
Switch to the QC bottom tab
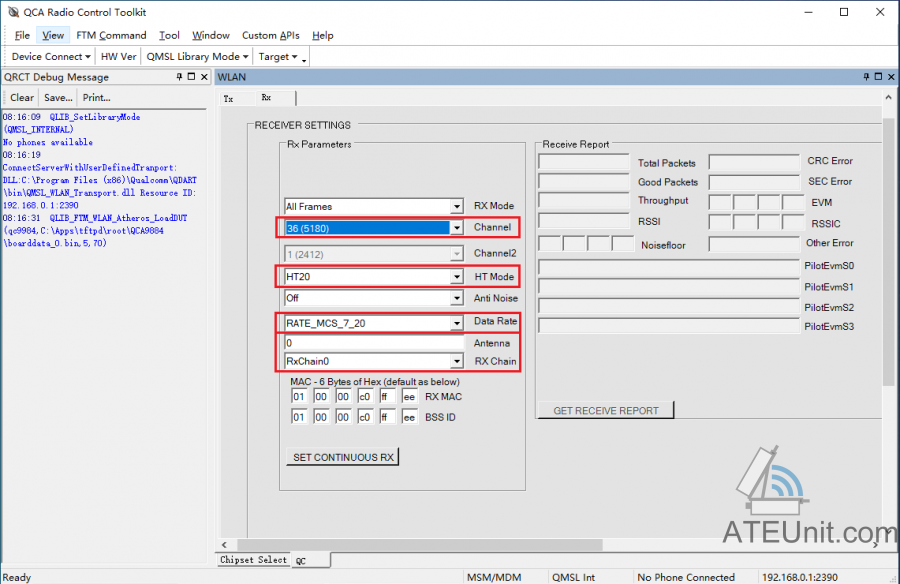click(x=310, y=560)
